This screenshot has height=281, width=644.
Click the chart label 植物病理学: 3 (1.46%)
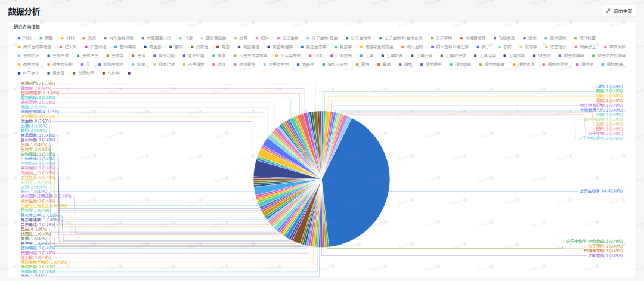[40, 93]
